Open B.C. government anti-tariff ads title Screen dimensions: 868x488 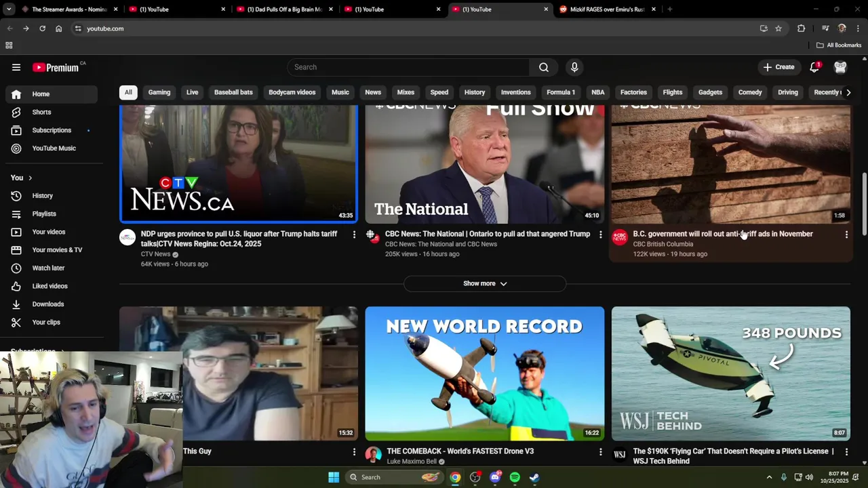pyautogui.click(x=723, y=234)
